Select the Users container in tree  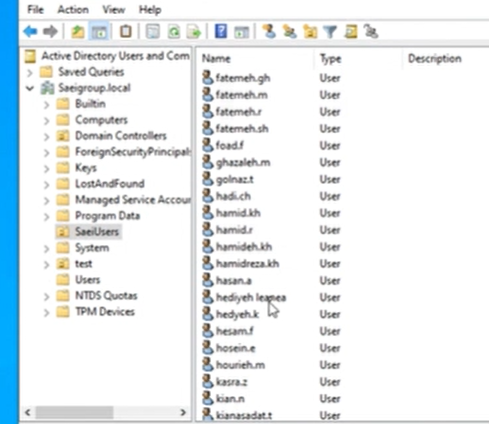[x=87, y=280]
